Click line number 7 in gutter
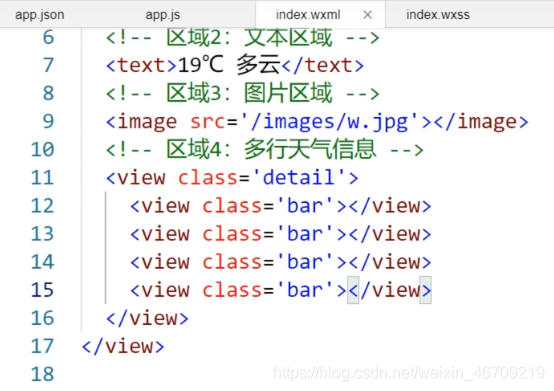 (x=48, y=65)
